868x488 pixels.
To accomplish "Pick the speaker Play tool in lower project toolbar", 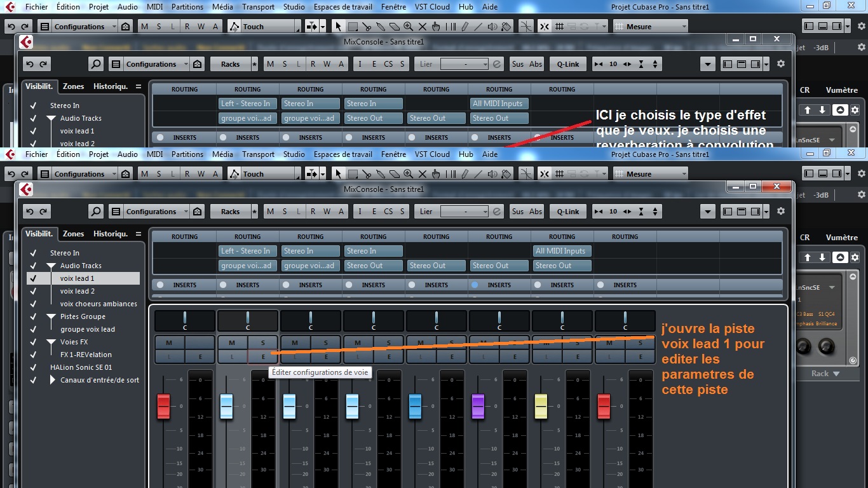I will coord(492,174).
